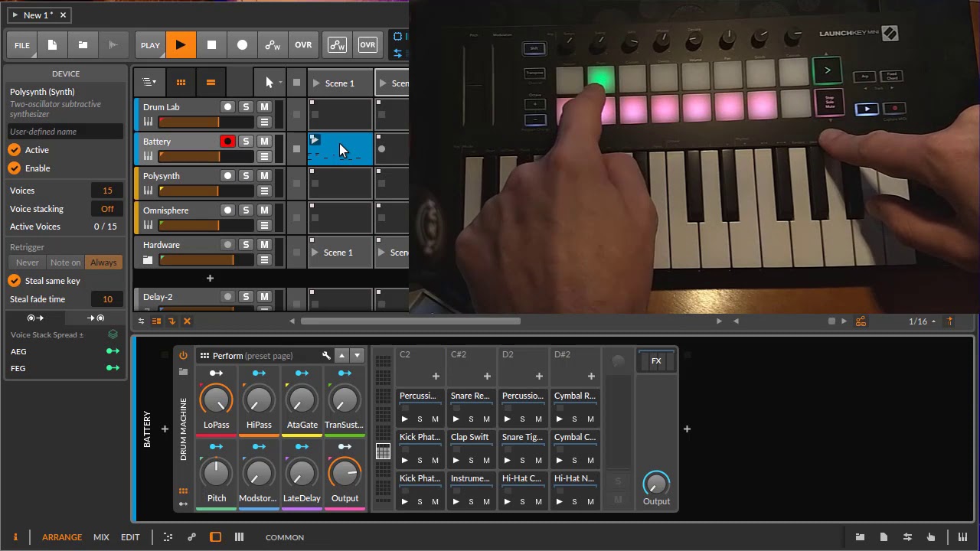Screen dimensions: 980x551
Task: Toggle arranger OVR overdub button
Action: (303, 45)
